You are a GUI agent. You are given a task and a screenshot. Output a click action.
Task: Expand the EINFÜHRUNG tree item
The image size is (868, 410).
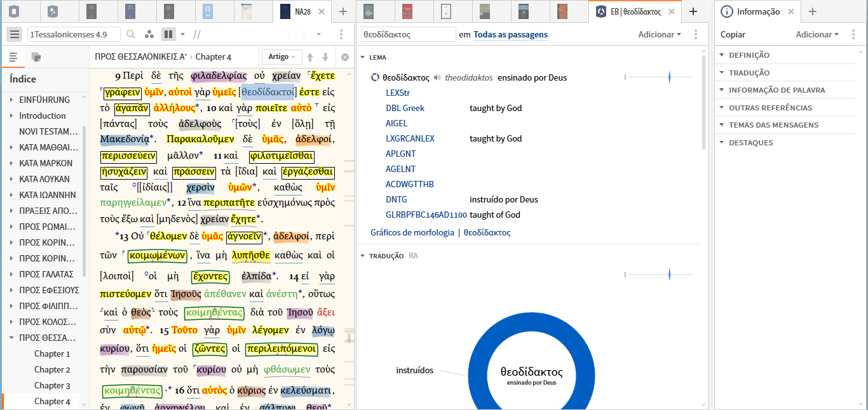(11, 100)
